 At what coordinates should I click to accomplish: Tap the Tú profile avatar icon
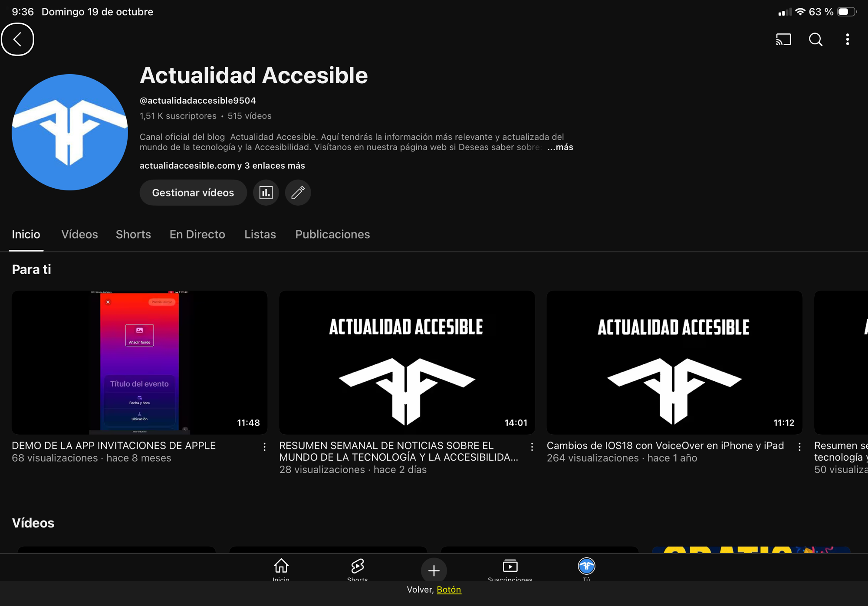pos(586,567)
